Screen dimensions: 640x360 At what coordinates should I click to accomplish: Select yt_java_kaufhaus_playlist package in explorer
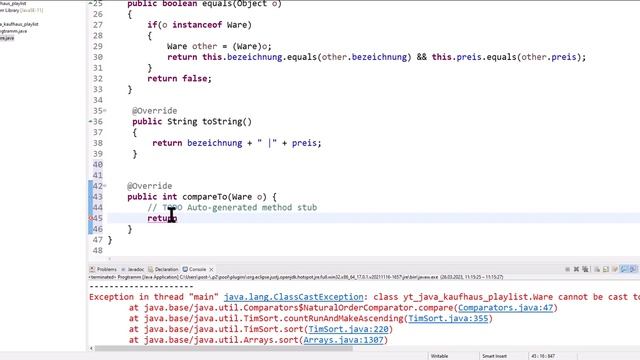click(19, 24)
